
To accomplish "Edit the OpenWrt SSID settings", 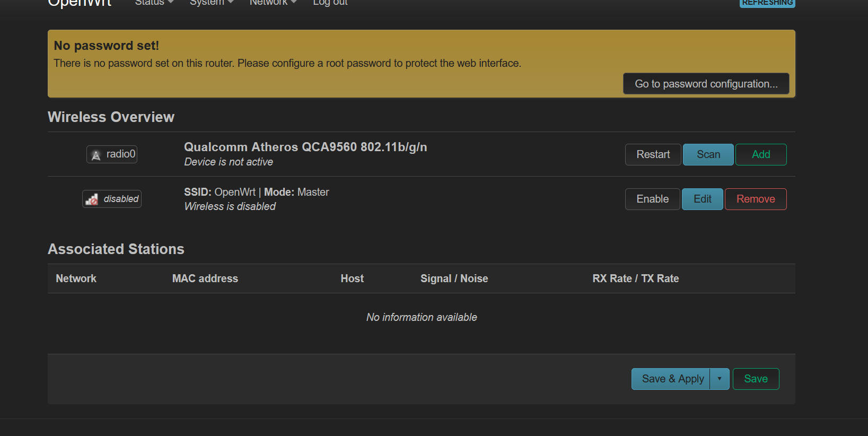I will point(702,199).
